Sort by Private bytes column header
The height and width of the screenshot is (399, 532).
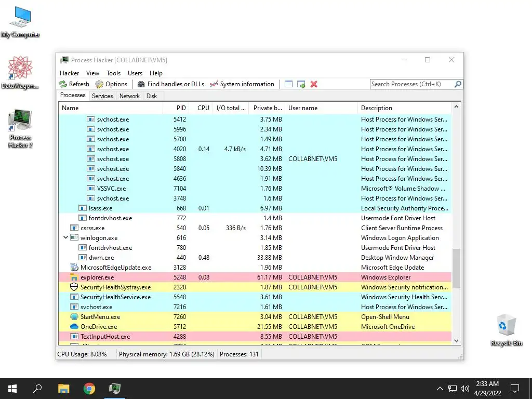click(x=267, y=108)
